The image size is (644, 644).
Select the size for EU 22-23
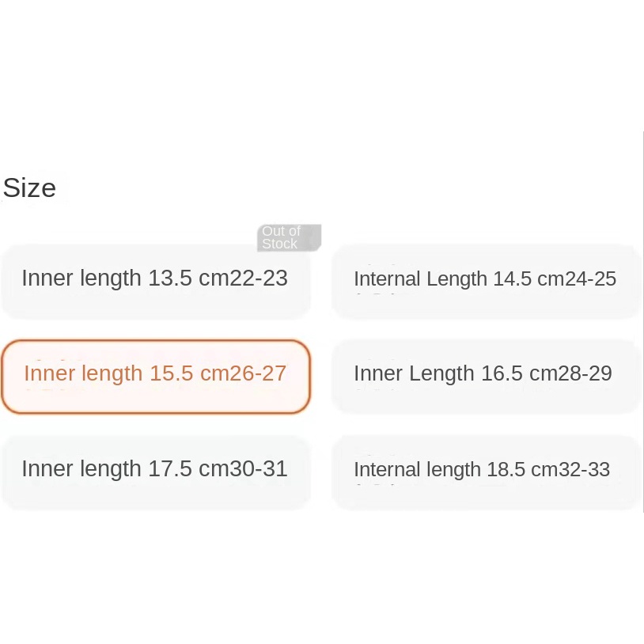pyautogui.click(x=155, y=279)
